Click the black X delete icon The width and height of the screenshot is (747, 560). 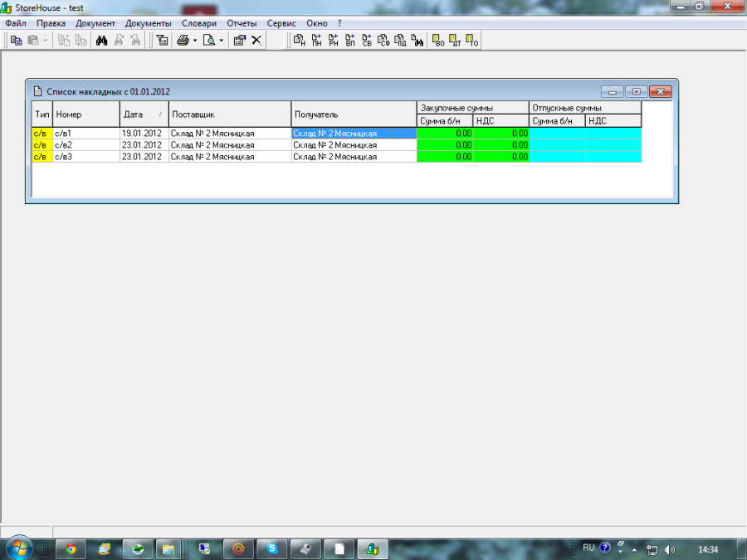[256, 40]
